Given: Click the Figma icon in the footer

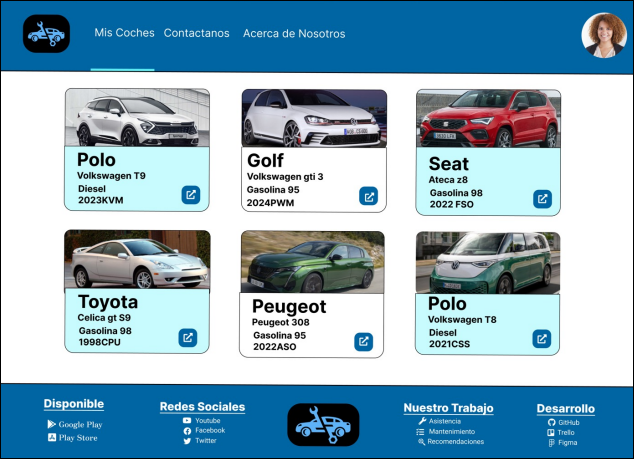Looking at the screenshot, I should click(552, 443).
